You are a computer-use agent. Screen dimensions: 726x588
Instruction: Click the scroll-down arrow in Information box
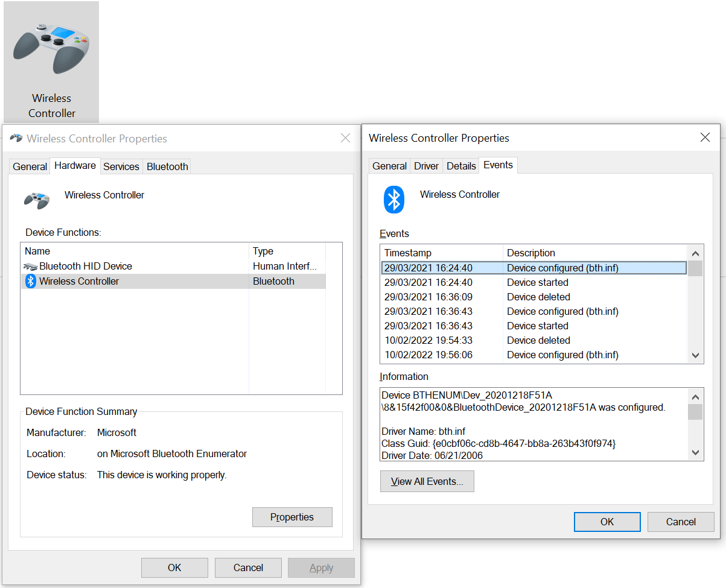(x=695, y=452)
